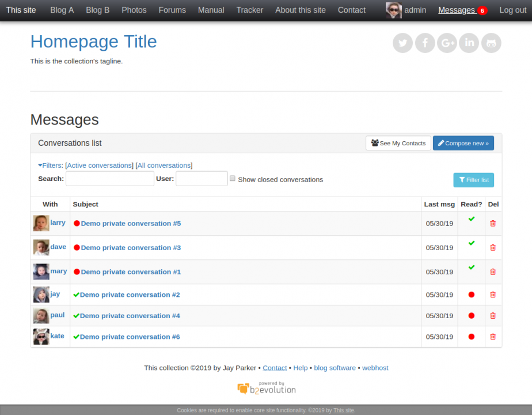Open the Google Plus social icon
This screenshot has width=532, height=415.
click(447, 43)
